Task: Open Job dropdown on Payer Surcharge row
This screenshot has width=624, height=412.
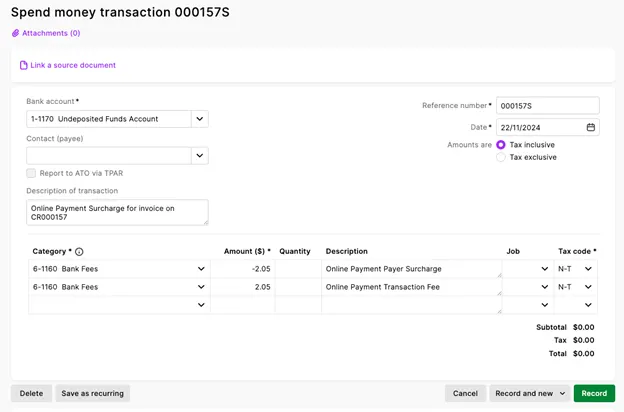Action: [544, 269]
